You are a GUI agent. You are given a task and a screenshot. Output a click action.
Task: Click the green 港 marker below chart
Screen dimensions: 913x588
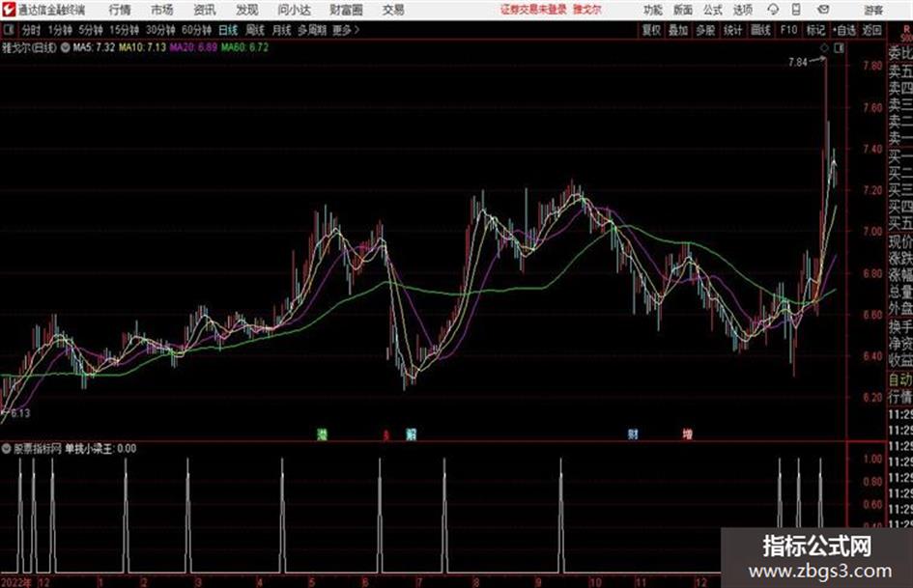pos(322,434)
